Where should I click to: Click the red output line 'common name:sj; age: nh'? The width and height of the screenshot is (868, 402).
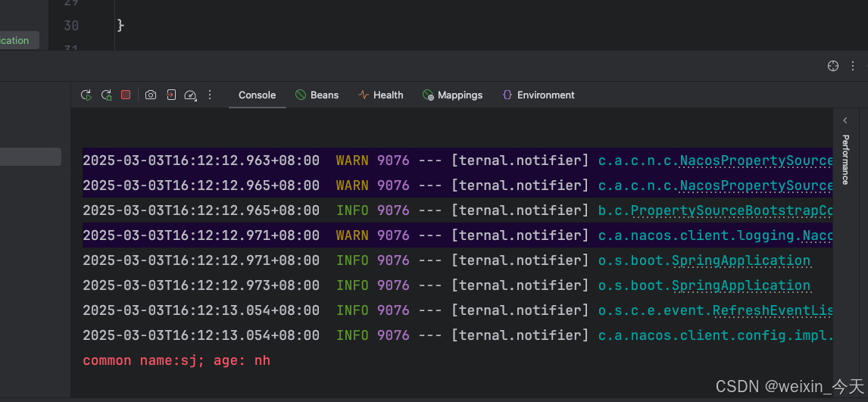click(176, 360)
